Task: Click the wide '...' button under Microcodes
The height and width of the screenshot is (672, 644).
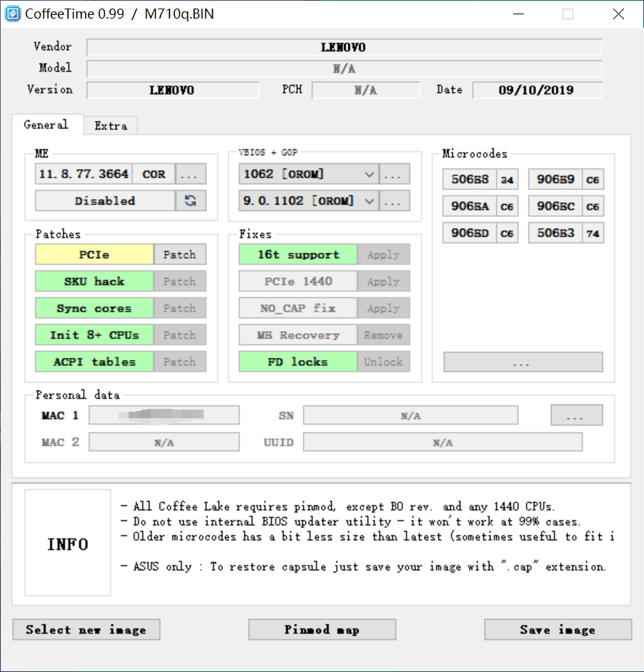Action: [522, 362]
